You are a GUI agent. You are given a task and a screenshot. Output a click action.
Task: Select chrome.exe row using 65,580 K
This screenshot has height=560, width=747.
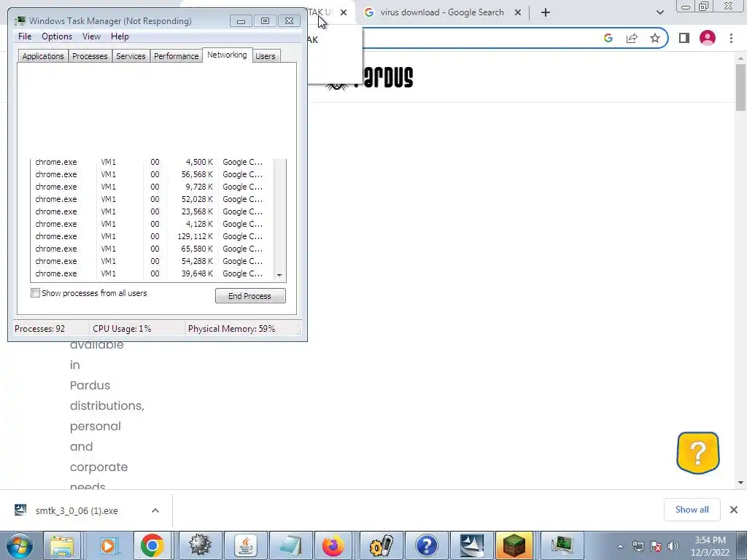152,249
